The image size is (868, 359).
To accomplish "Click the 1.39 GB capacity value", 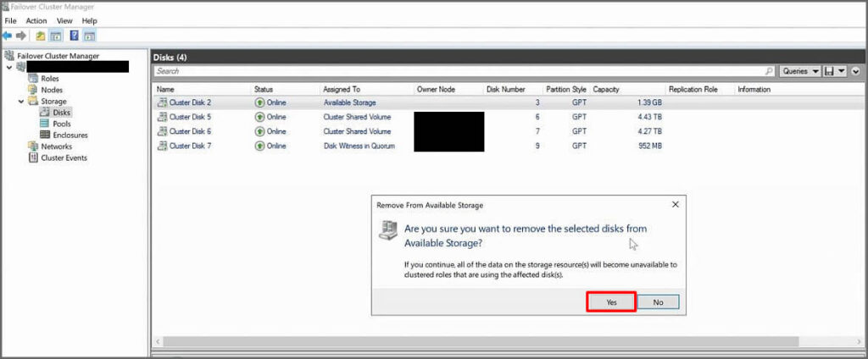I will (x=648, y=102).
